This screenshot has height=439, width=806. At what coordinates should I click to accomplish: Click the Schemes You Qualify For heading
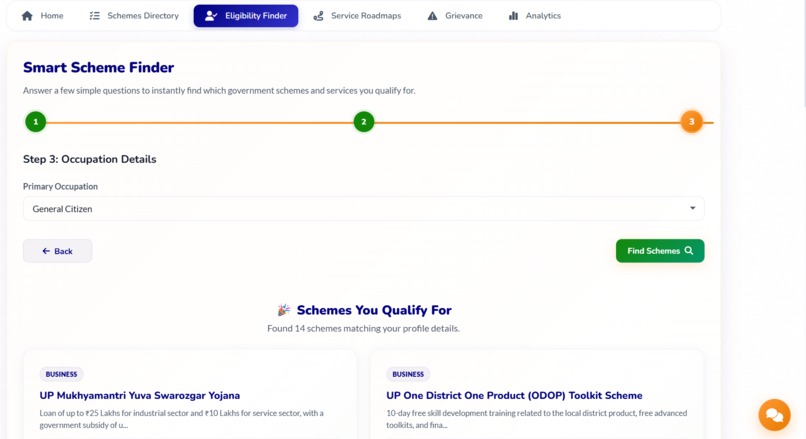374,310
